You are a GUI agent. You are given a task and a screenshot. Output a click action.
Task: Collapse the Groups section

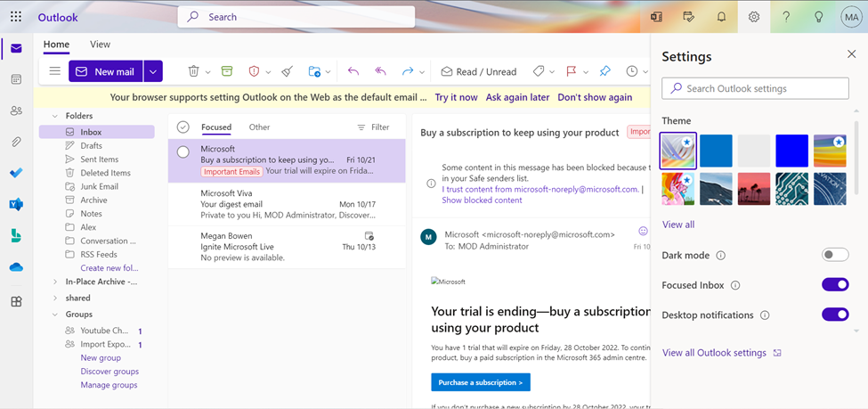(x=55, y=315)
